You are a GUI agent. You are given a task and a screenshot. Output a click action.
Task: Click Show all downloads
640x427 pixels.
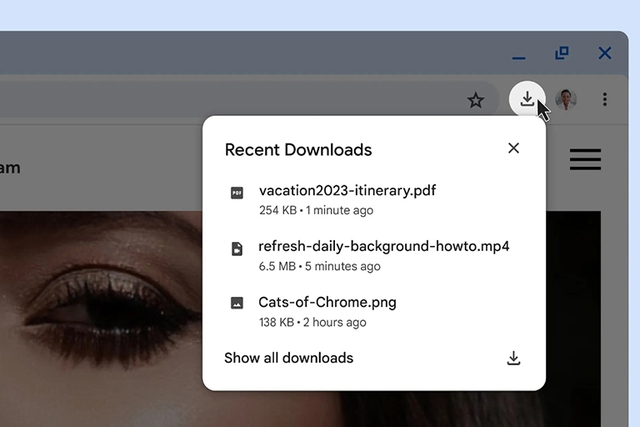[x=289, y=358]
